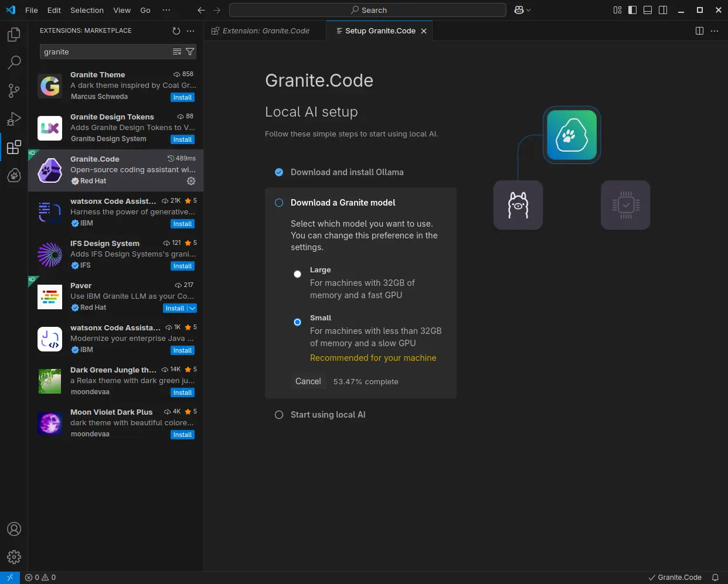Select the Small Granite model option
Screen dimensions: 728x584
pyautogui.click(x=297, y=322)
